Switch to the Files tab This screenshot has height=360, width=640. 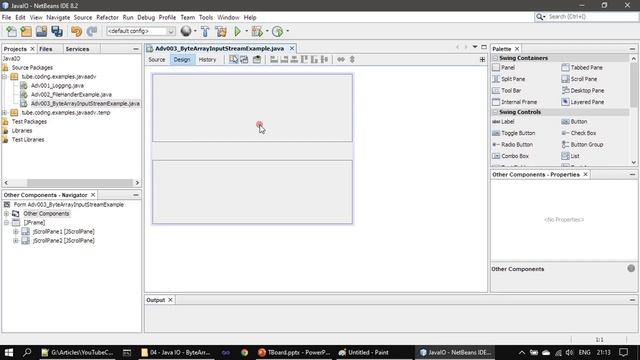point(46,49)
